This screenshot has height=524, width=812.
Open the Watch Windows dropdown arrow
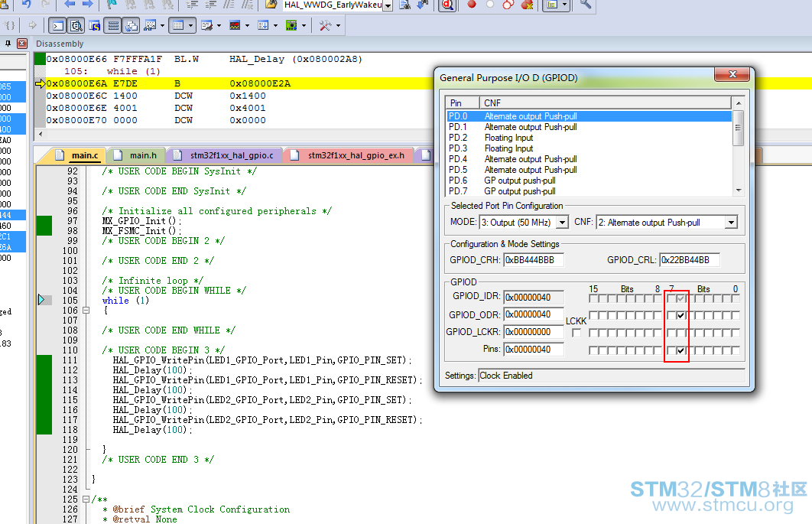coord(162,25)
